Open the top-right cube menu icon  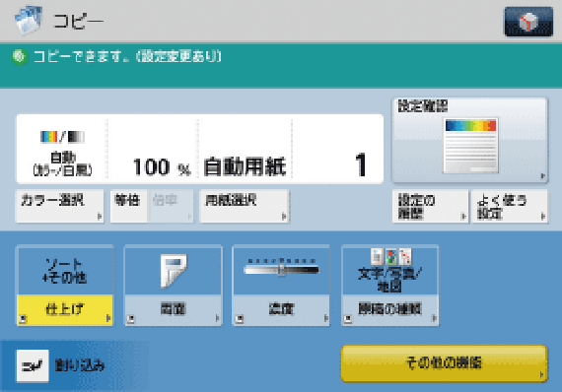[528, 22]
